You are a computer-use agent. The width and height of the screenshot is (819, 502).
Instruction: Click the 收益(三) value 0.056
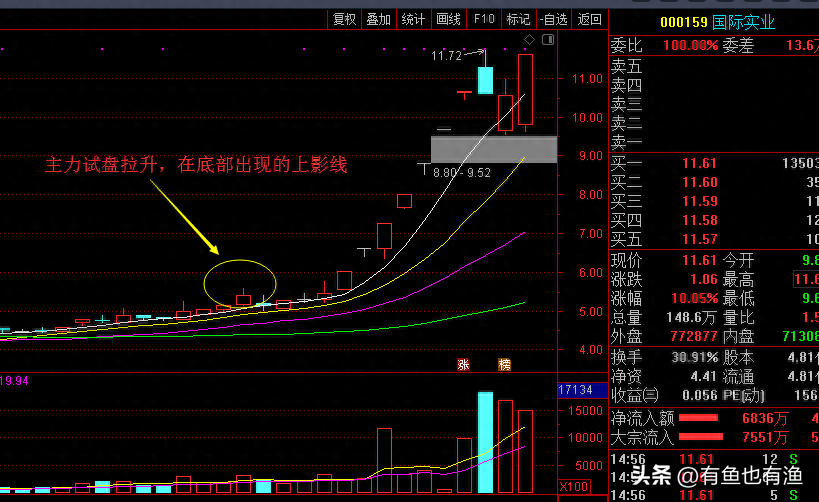(x=700, y=395)
